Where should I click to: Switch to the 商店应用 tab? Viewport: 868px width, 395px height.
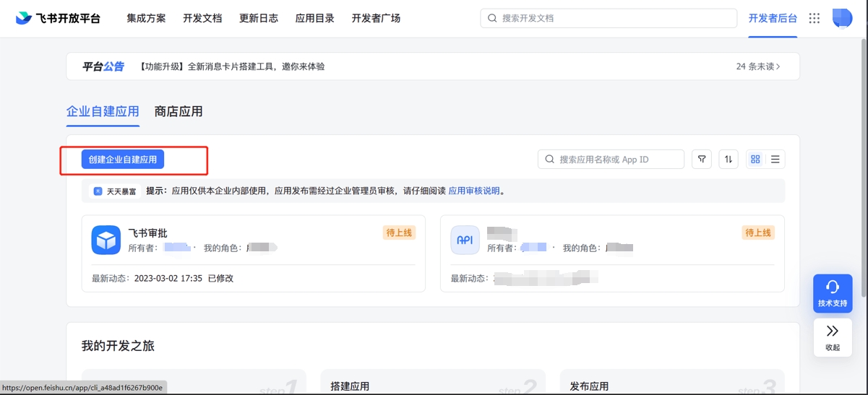pyautogui.click(x=179, y=111)
